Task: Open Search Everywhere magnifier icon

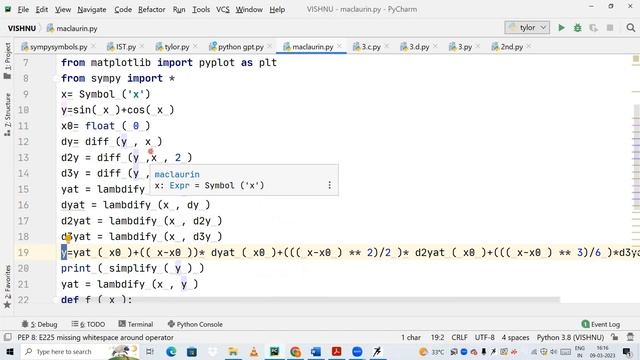Action: click(631, 28)
